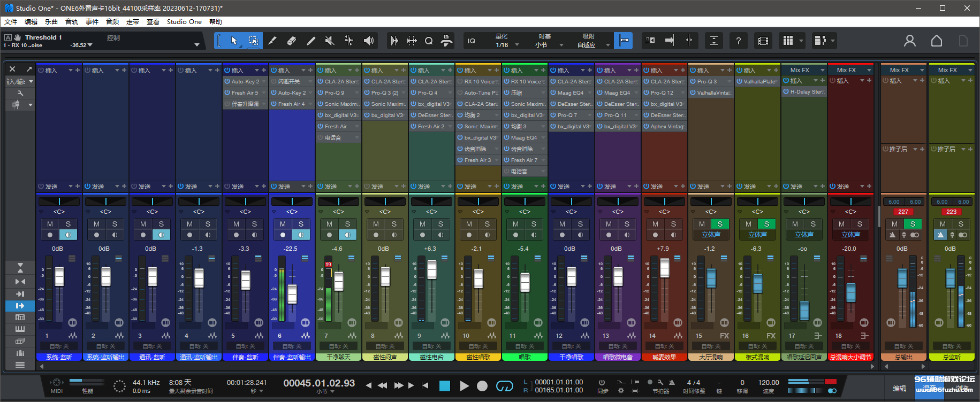The width and height of the screenshot is (980, 402).
Task: Open the 帮助 menu
Action: pyautogui.click(x=216, y=22)
